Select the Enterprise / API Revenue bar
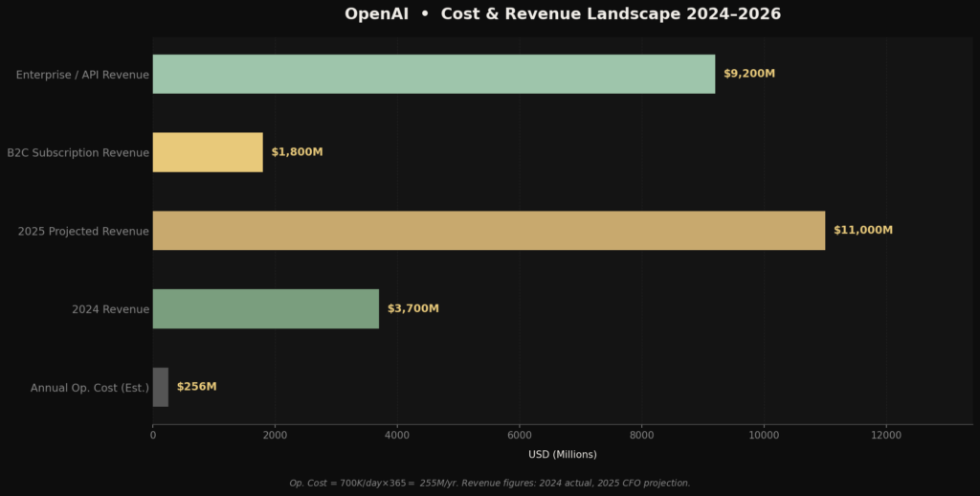This screenshot has width=980, height=496. 434,74
